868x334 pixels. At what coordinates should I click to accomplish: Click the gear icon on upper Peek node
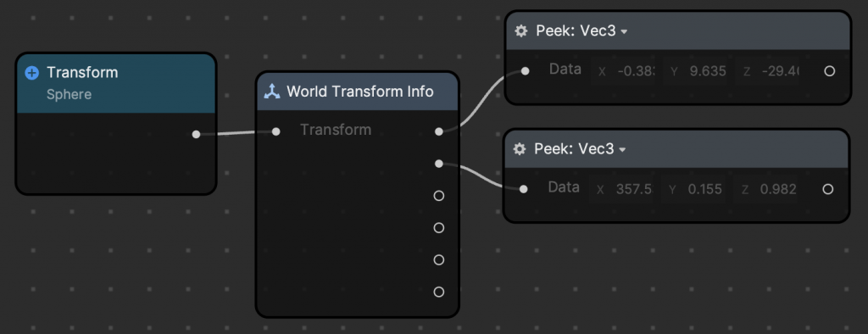click(521, 31)
